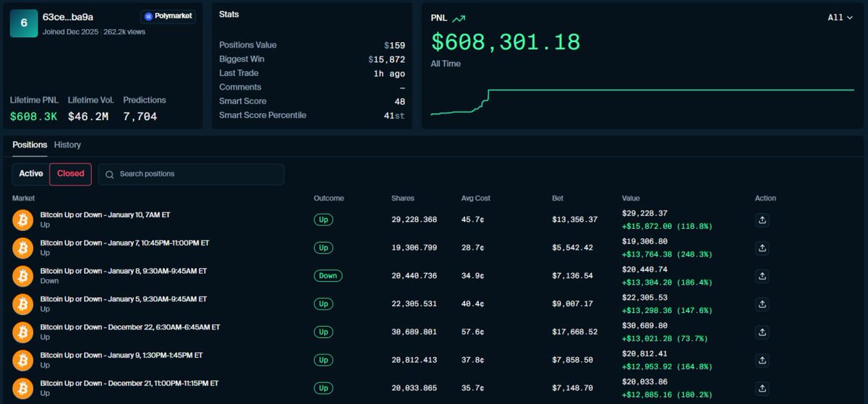
Task: Click the PNL upward trend icon
Action: point(459,18)
